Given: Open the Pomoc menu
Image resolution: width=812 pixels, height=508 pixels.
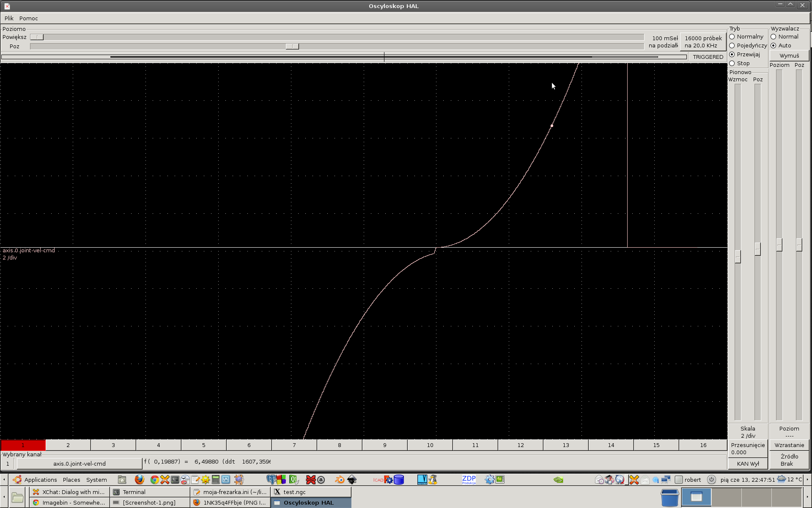Looking at the screenshot, I should point(28,18).
